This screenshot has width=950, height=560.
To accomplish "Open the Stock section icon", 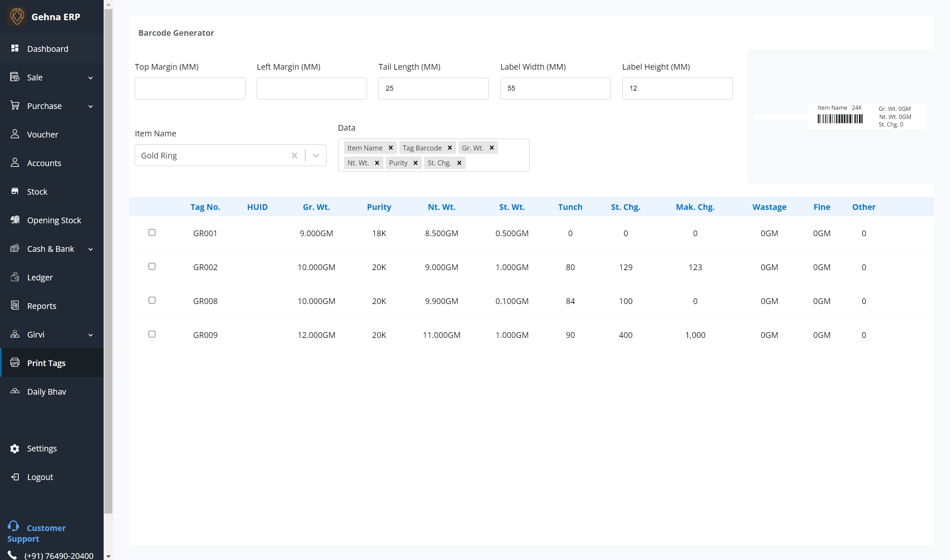I will 15,191.
